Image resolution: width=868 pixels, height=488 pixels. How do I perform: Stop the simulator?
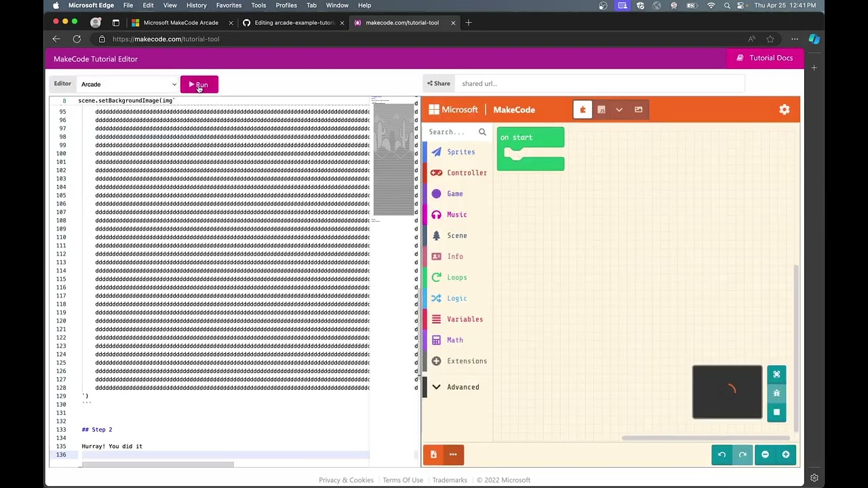pos(776,412)
